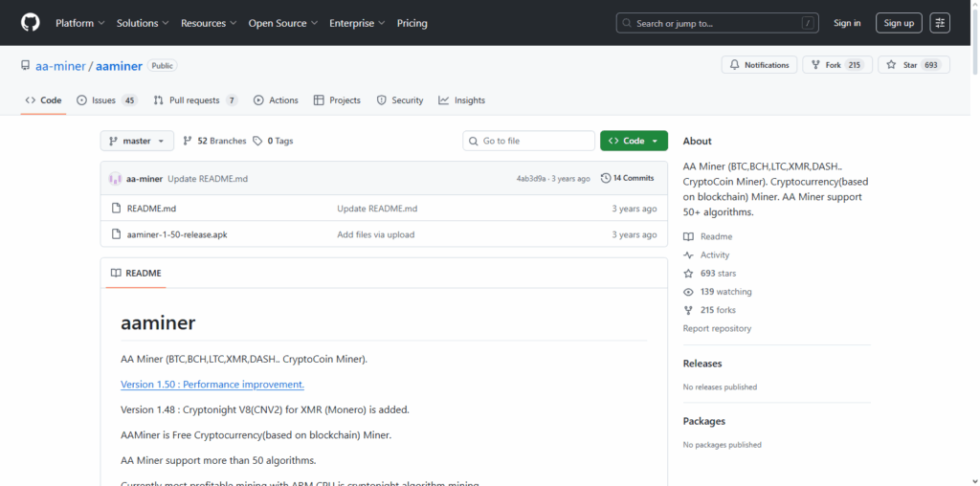
Task: Open the 0 Tags page
Action: pos(274,141)
